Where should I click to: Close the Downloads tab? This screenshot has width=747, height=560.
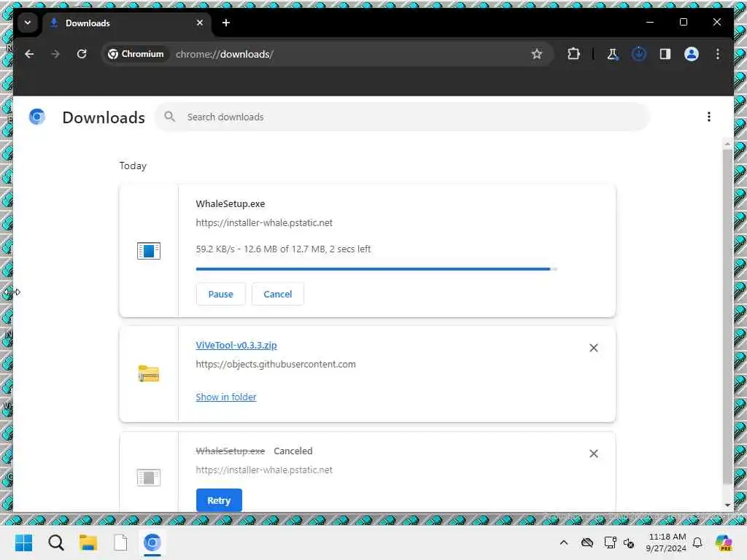pos(200,23)
